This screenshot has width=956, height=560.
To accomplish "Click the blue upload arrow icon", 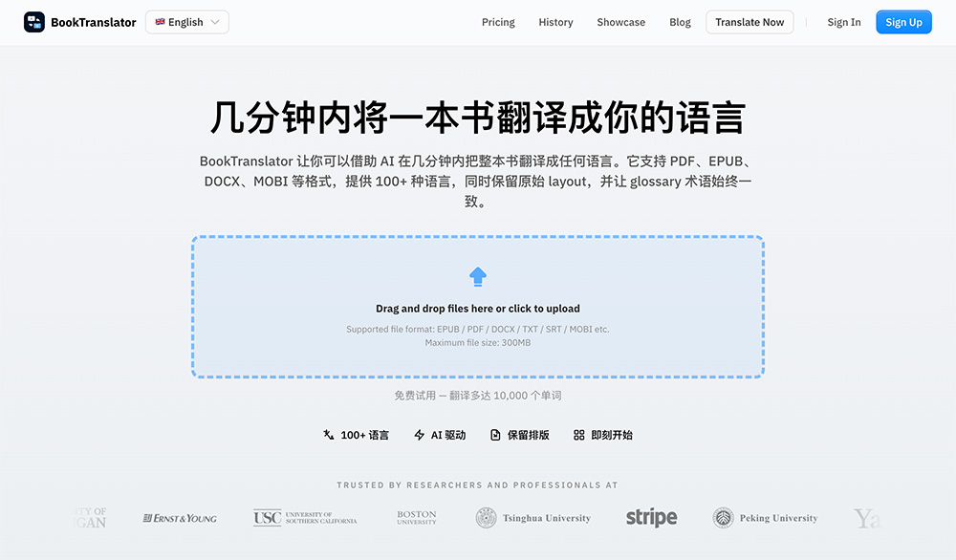I will pos(478,276).
